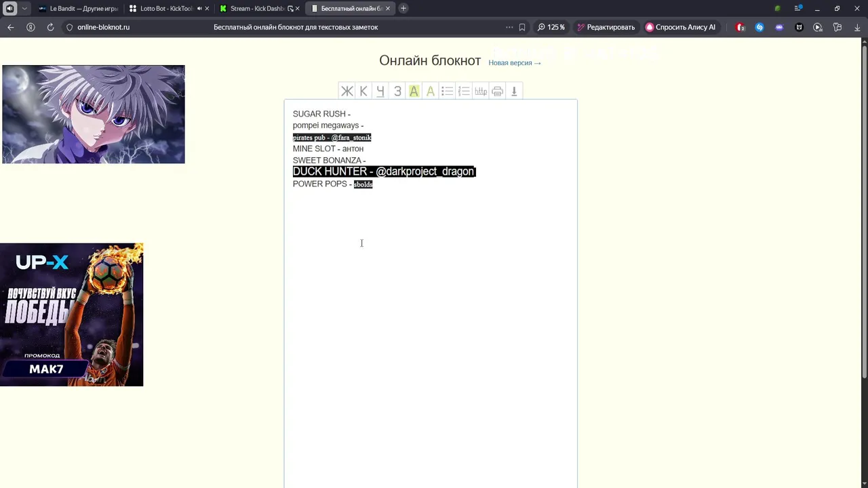The width and height of the screenshot is (868, 488).
Task: Open the black cat extension icon
Action: (799, 27)
